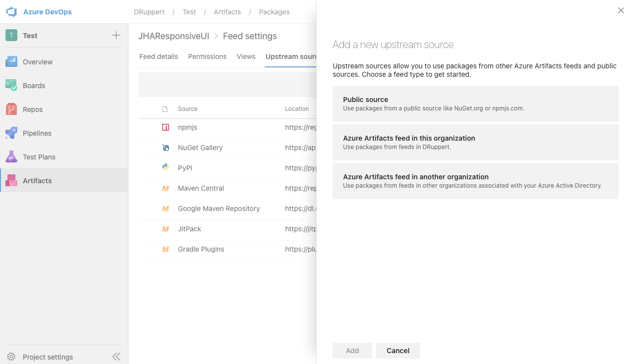
Task: Switch to the Feed details tab
Action: click(x=159, y=56)
